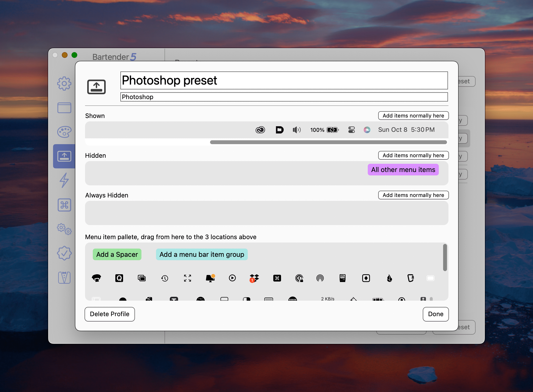Select the Time Machine clock palette icon

165,278
